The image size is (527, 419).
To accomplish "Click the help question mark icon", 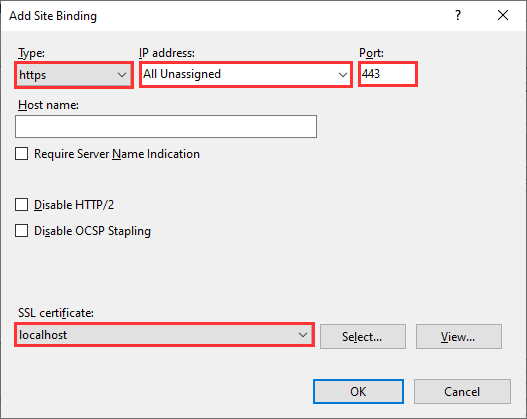I will (458, 15).
